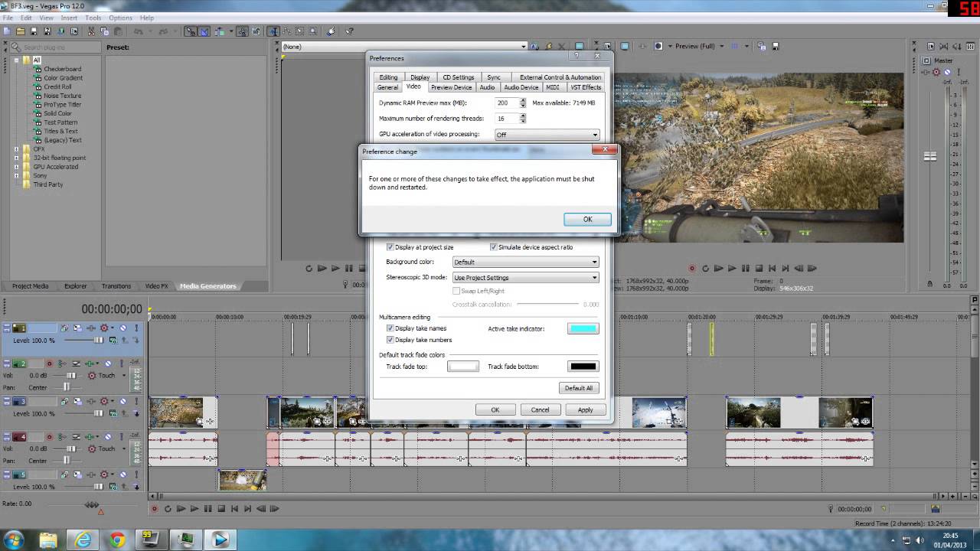The height and width of the screenshot is (551, 980).
Task: Mute audio track 2
Action: (108, 364)
